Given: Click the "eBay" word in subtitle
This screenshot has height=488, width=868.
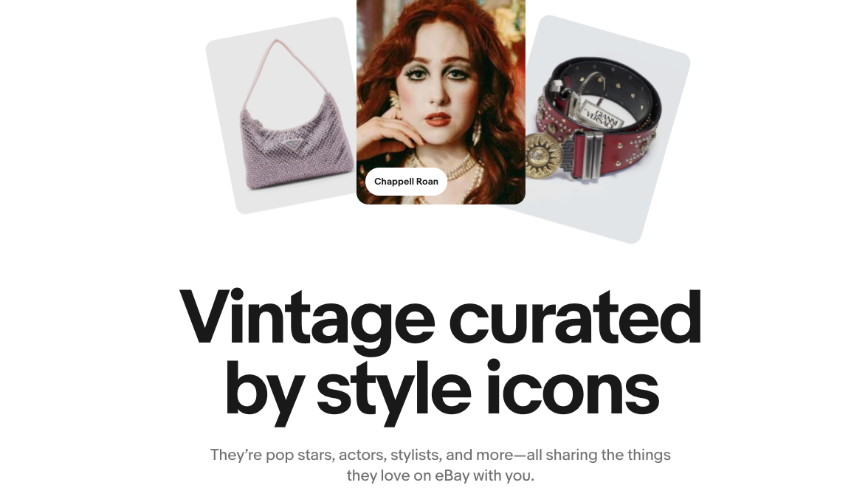Looking at the screenshot, I should [452, 475].
